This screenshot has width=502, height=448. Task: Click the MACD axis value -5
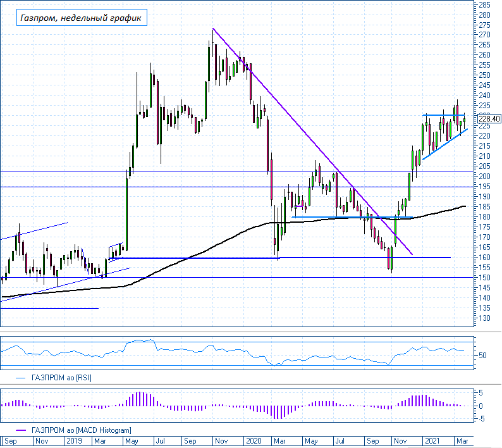click(481, 419)
